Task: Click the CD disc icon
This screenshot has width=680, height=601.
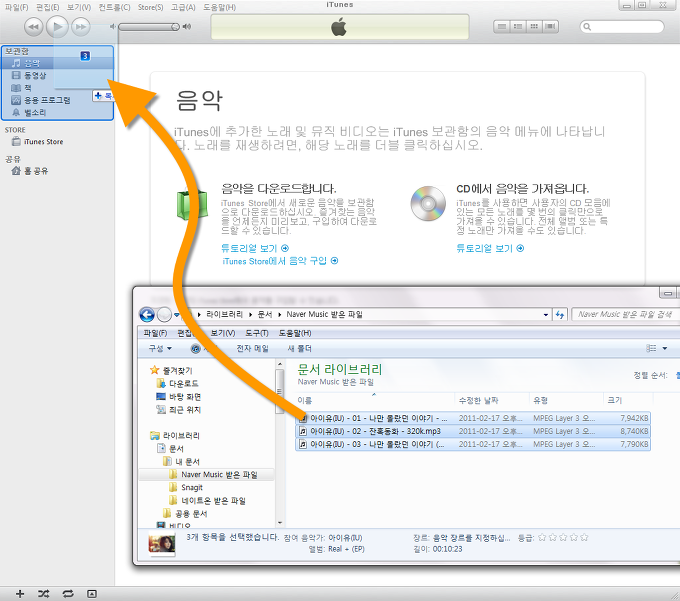Action: (x=428, y=203)
